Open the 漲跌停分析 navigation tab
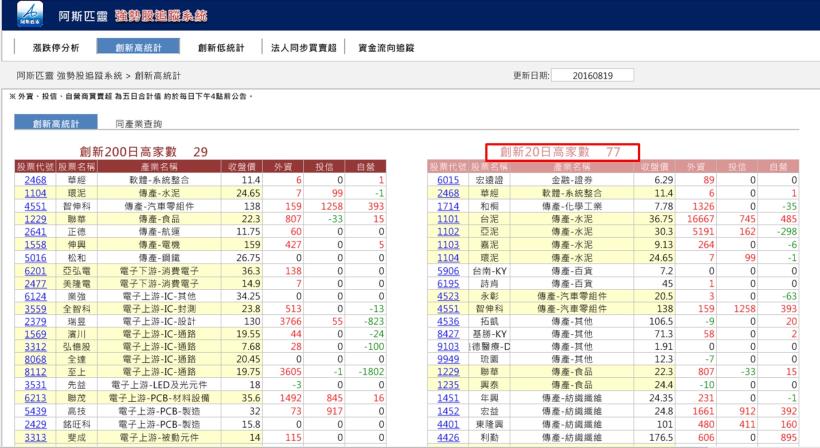The height and width of the screenshot is (448, 820). click(56, 48)
